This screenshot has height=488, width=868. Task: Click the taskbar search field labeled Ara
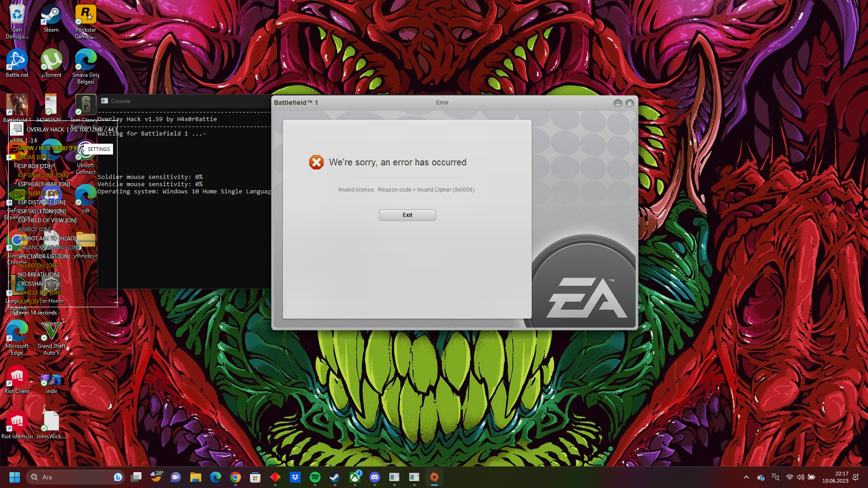75,477
